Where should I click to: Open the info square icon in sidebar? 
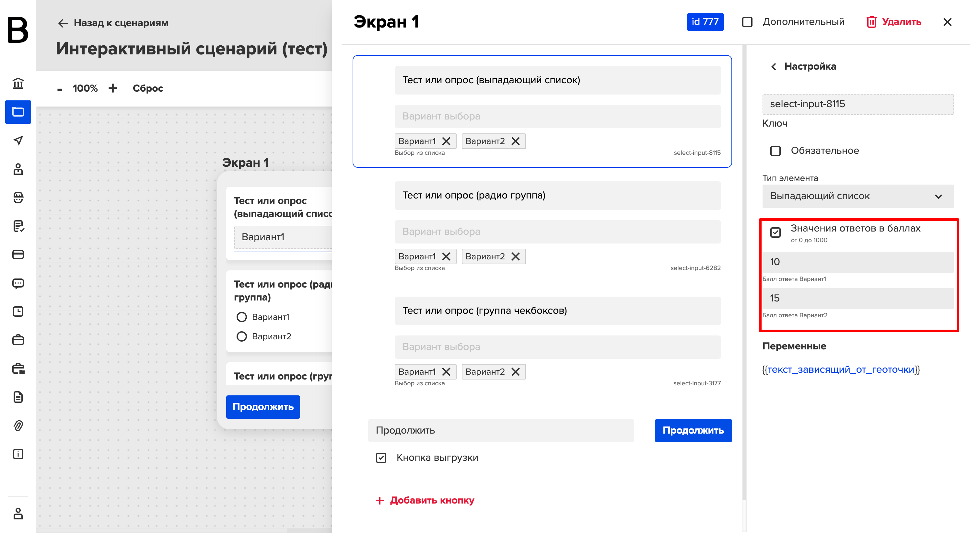(18, 454)
